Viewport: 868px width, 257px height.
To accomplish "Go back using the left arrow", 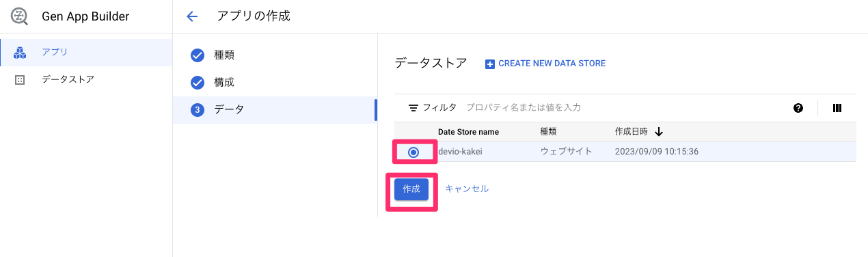I will point(192,16).
